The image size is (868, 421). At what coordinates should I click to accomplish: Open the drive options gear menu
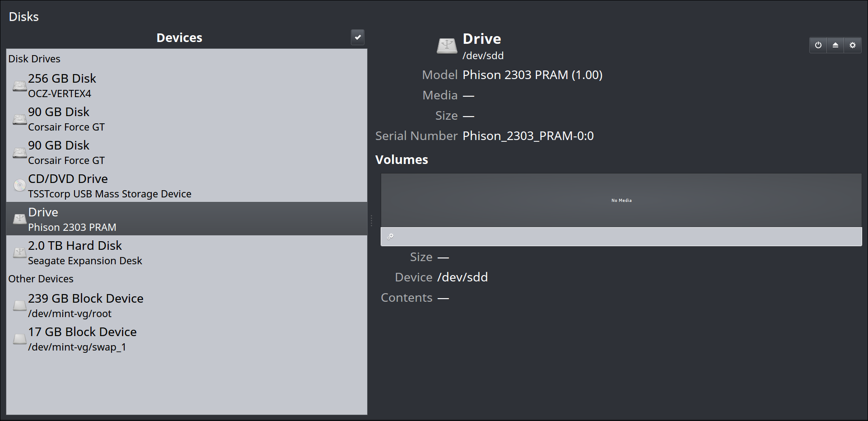point(853,45)
